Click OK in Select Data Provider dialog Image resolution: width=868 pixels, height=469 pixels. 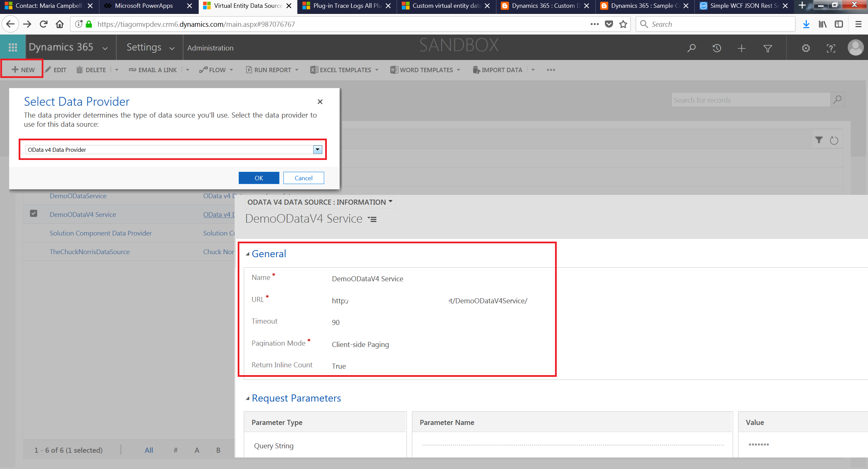(x=259, y=178)
